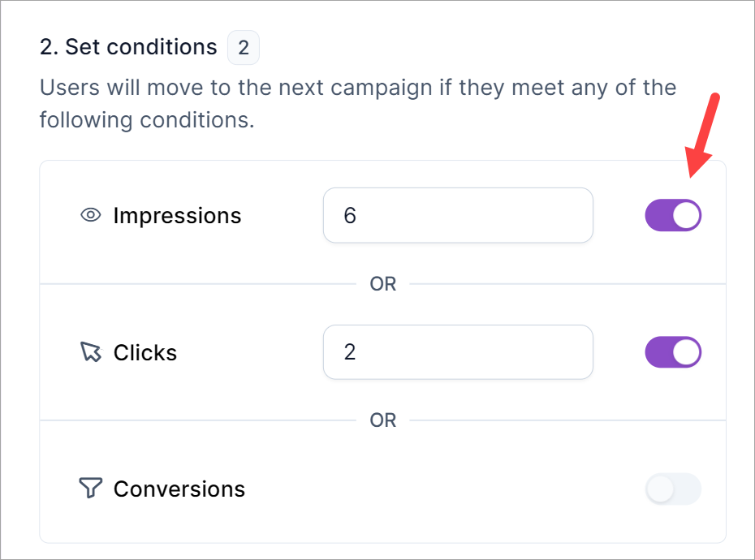Image resolution: width=755 pixels, height=560 pixels.
Task: Click the funnel icon beside Conversions
Action: 90,489
